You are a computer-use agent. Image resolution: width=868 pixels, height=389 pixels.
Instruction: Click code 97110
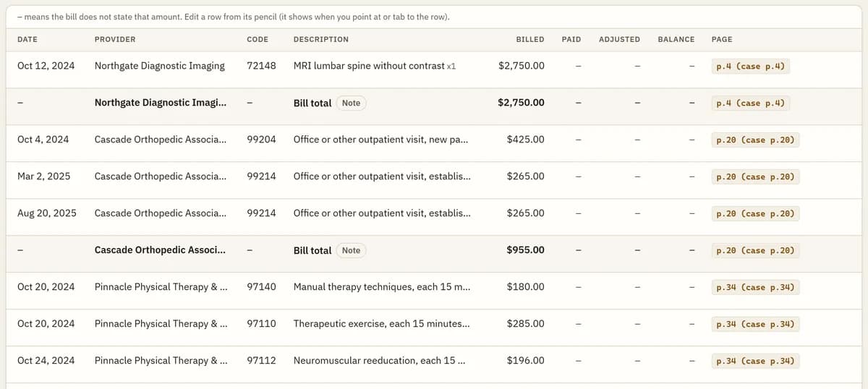click(261, 324)
